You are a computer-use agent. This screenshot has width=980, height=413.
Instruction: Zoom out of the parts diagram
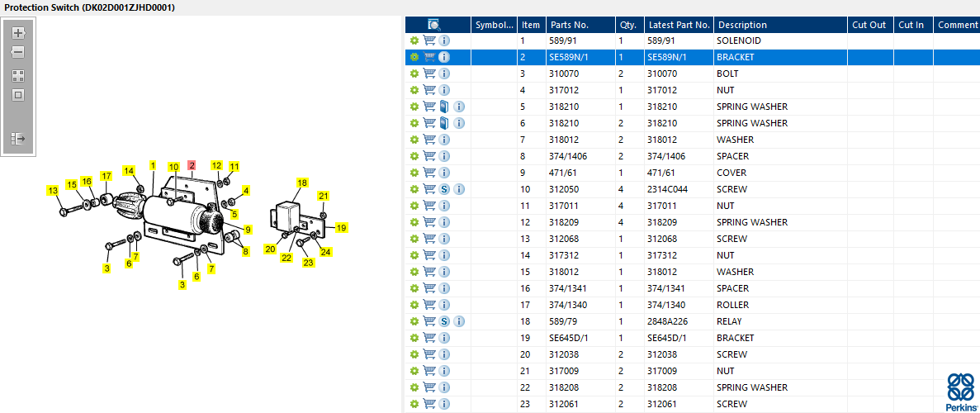click(18, 52)
